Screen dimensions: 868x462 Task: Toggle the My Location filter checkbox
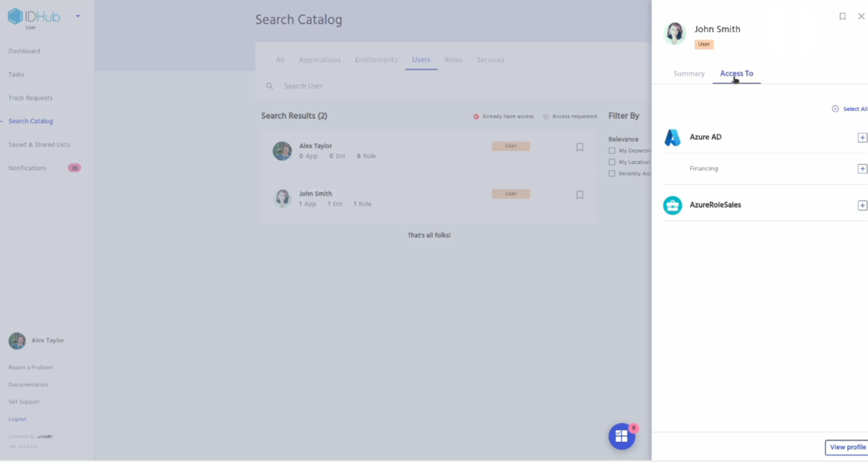pyautogui.click(x=612, y=162)
